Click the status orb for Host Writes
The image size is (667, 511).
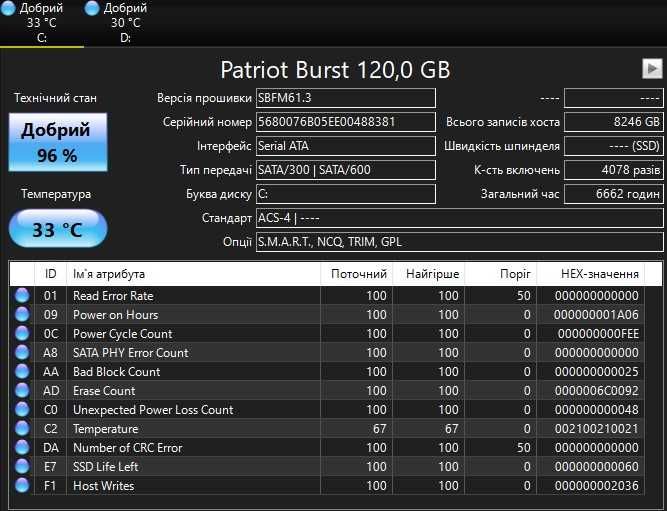22,485
